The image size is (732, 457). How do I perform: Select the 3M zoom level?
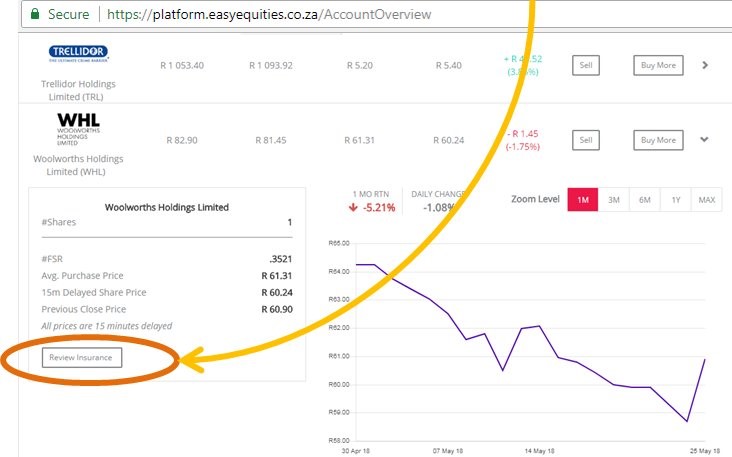[x=614, y=200]
